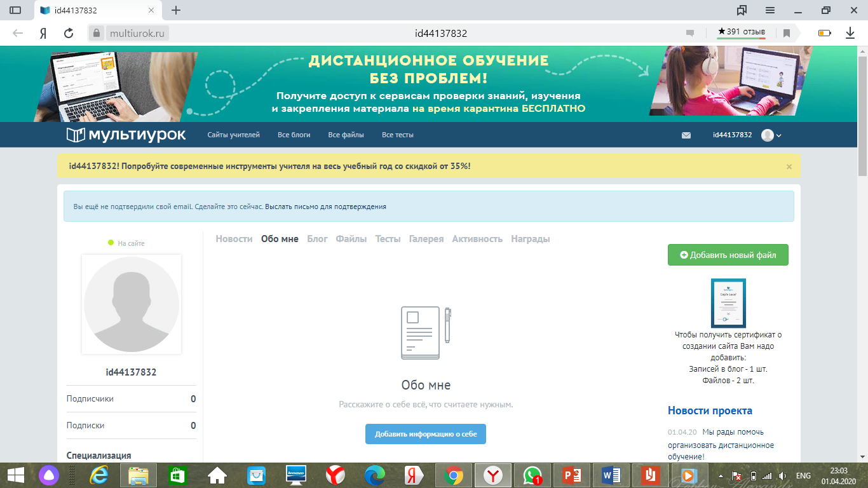The width and height of the screenshot is (868, 488).
Task: Show hidden system tray icons
Action: point(720,475)
